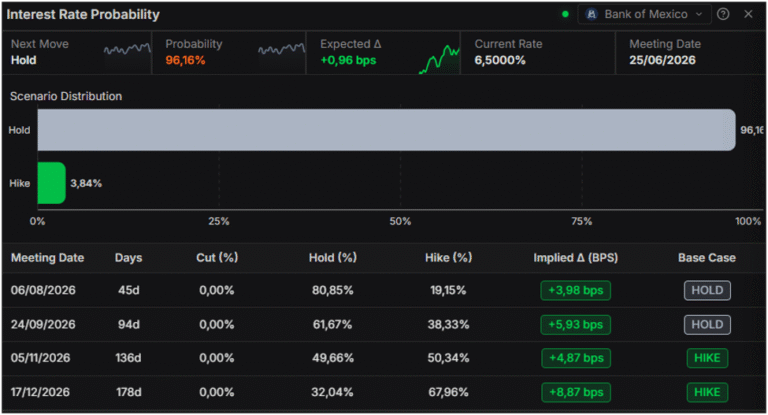Click the 50,34% hike cell
This screenshot has height=415, width=768.
[x=448, y=358]
